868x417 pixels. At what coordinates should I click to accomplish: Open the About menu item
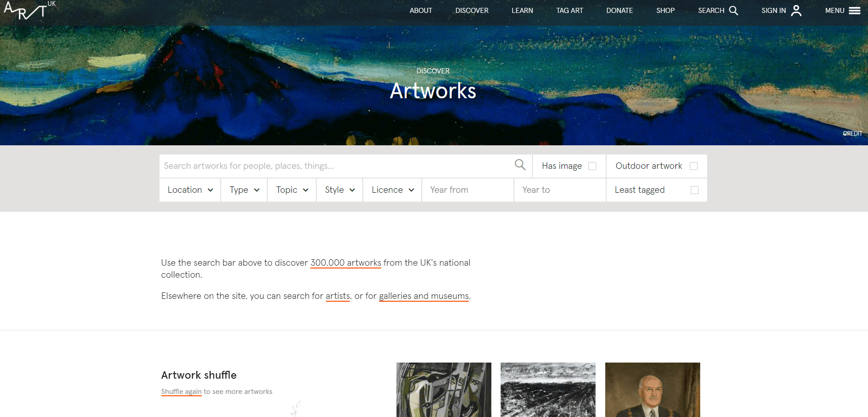pos(421,11)
